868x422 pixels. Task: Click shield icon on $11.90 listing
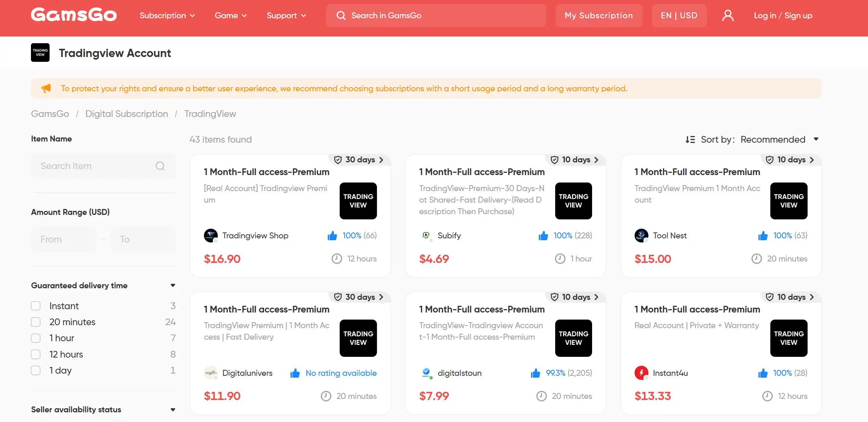pyautogui.click(x=338, y=297)
